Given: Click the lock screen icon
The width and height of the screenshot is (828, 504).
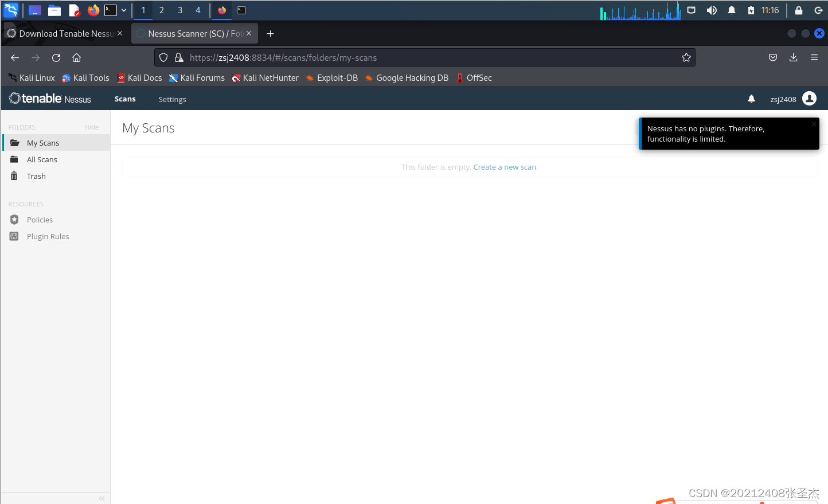Looking at the screenshot, I should tap(798, 10).
